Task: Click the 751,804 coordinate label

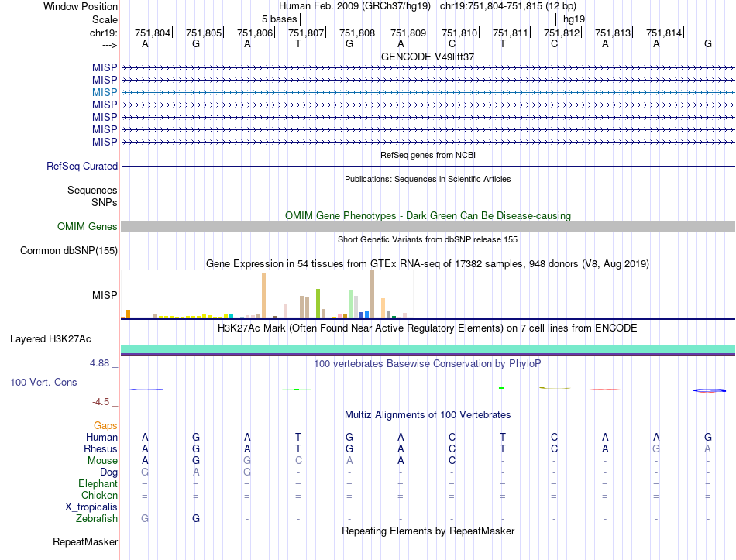Action: point(153,33)
